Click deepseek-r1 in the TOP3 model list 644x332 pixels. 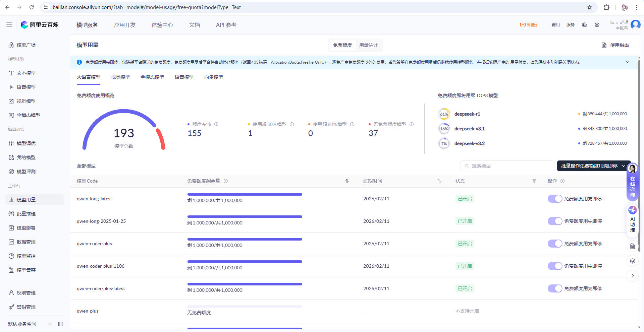467,114
